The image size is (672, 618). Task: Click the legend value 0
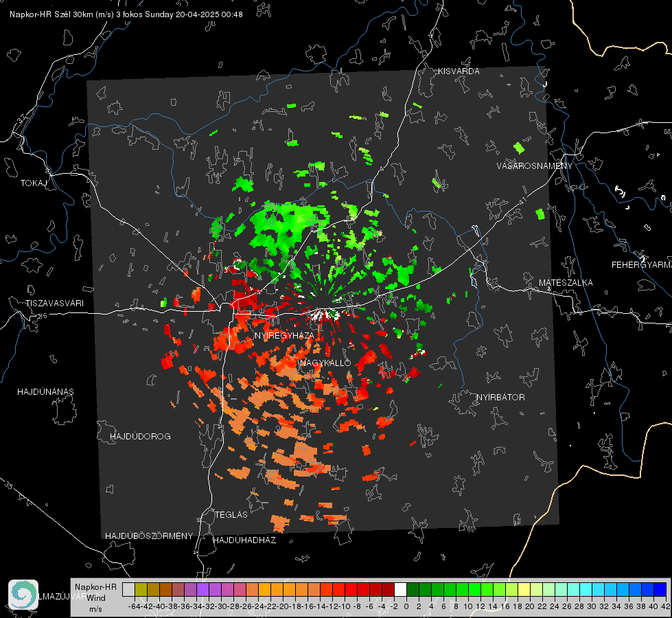pyautogui.click(x=406, y=606)
